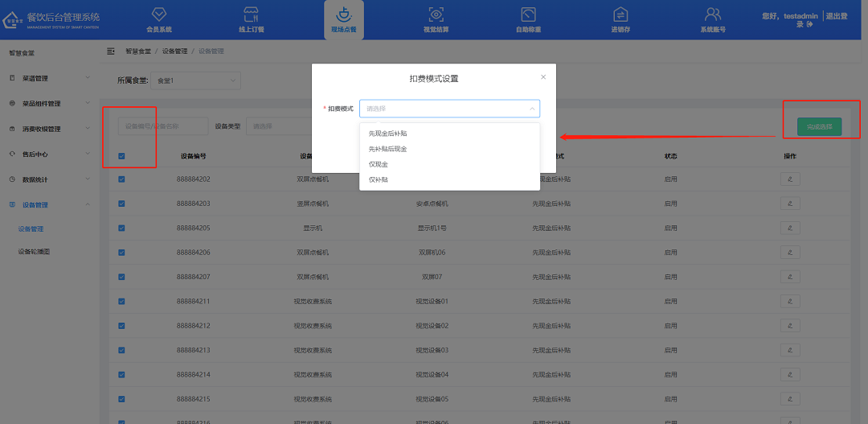Select 先现金后补贴 option

pos(387,134)
